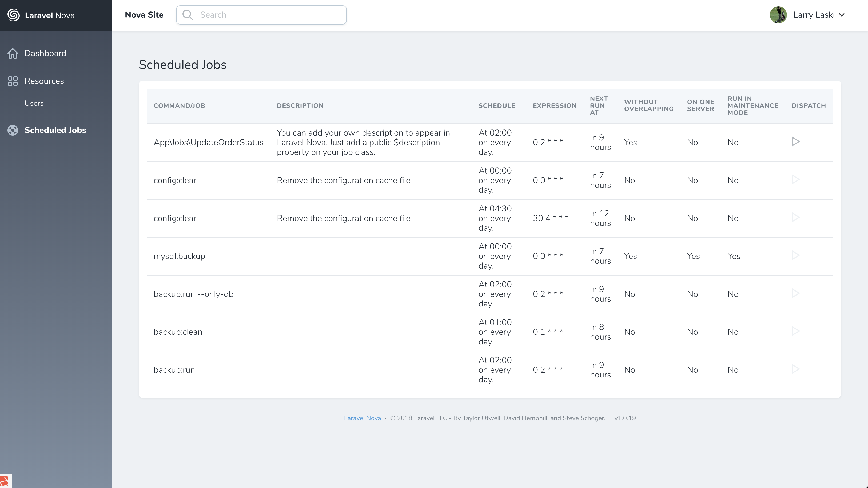Click dispatch arrow for 04:30 config:clear

(x=795, y=218)
